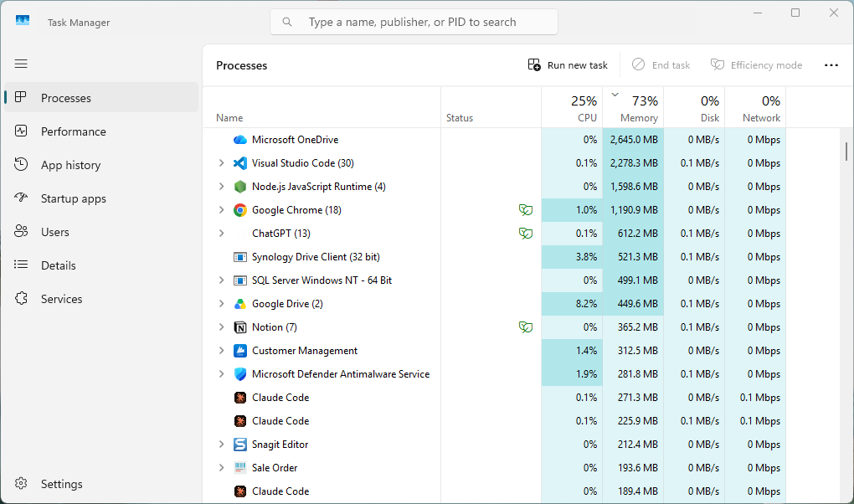The height and width of the screenshot is (504, 854).
Task: Sort processes by Network column
Action: point(755,108)
